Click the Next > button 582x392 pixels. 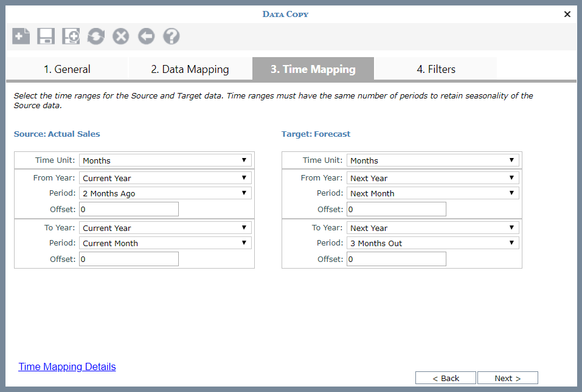[507, 378]
